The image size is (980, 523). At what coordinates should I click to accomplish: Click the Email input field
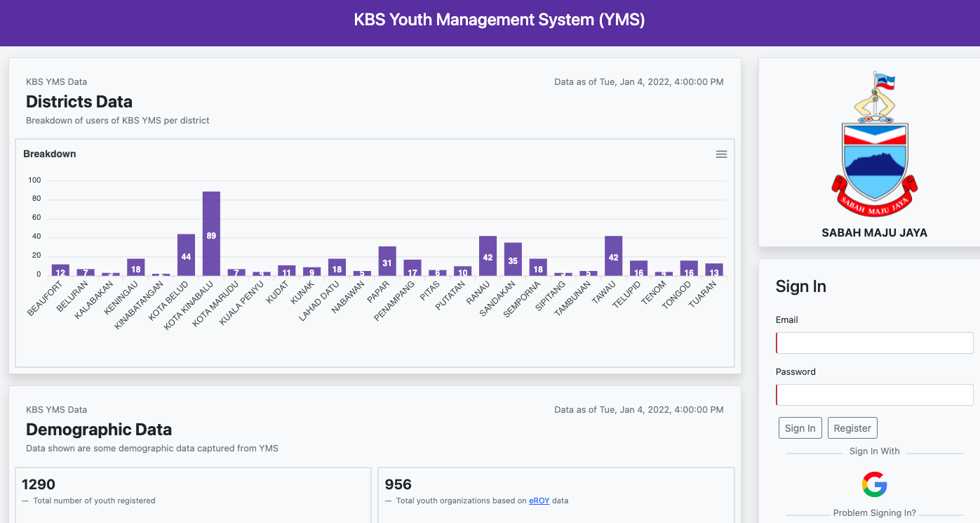874,343
